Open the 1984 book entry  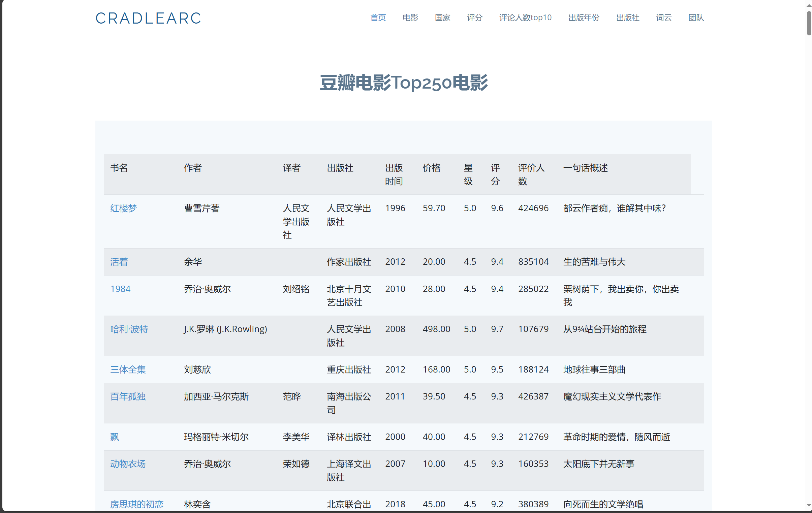(120, 289)
